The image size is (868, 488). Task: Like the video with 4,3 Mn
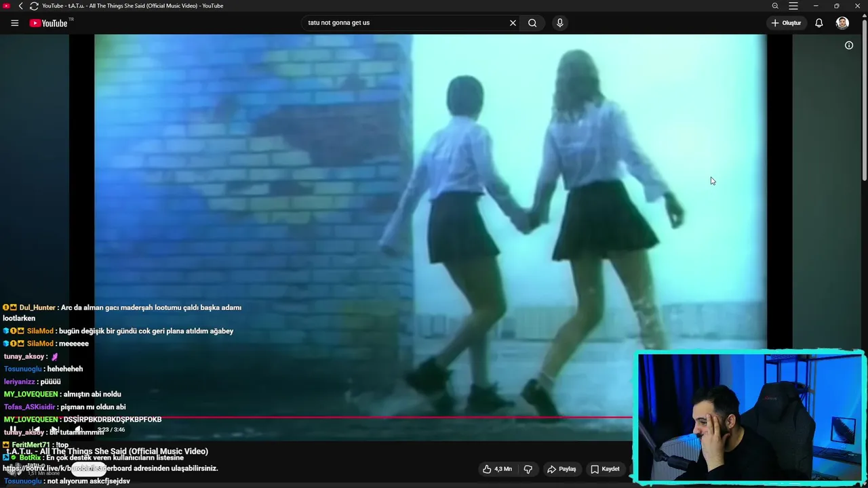[497, 469]
